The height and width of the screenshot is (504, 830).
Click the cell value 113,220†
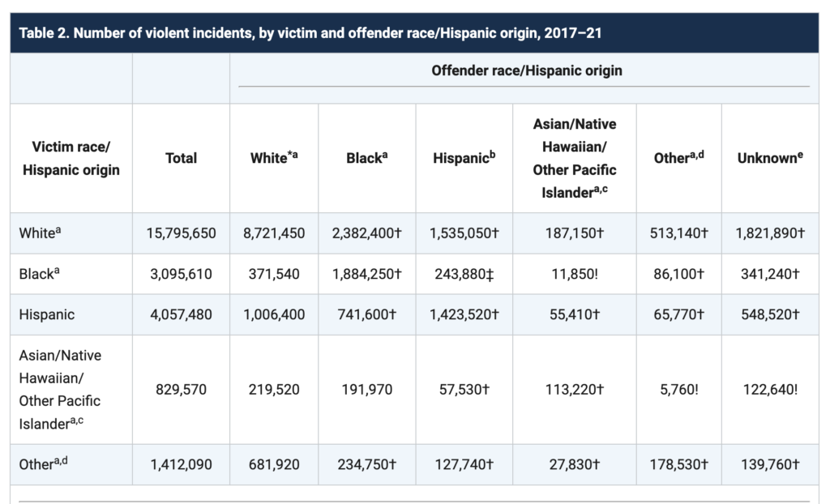575,391
